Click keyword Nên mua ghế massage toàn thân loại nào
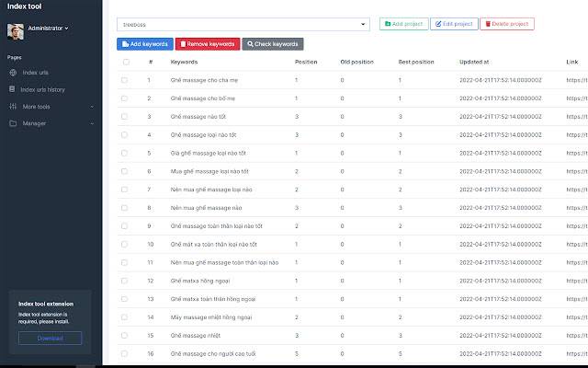The image size is (588, 368). pos(224,262)
